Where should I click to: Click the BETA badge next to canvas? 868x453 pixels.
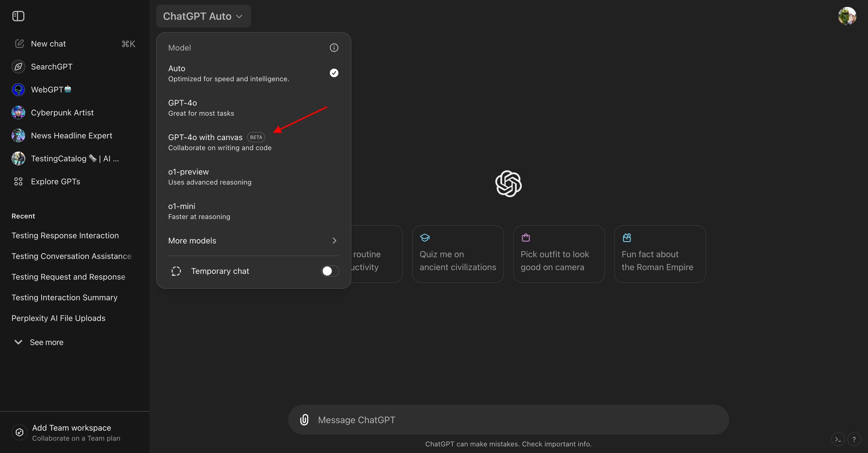point(256,137)
